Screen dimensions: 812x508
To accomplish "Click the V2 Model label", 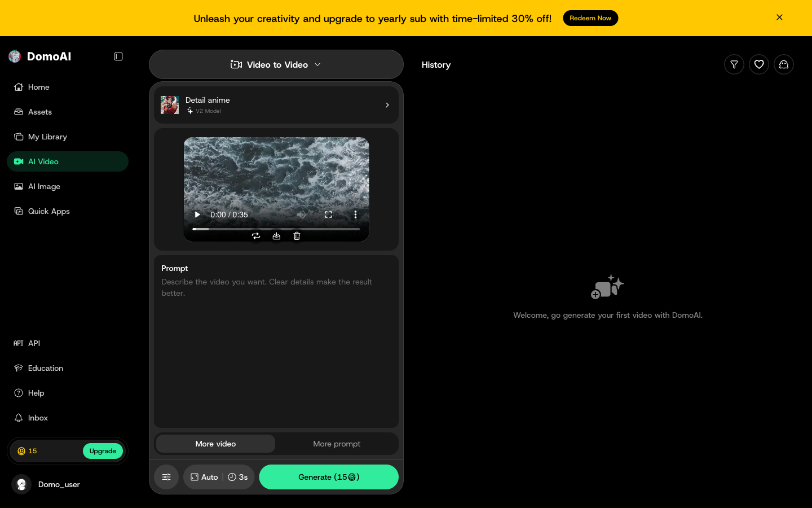I will (x=208, y=111).
